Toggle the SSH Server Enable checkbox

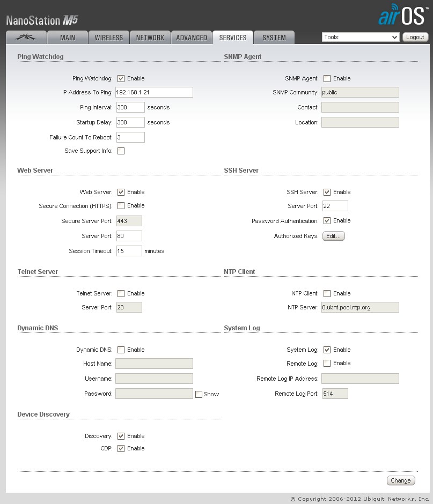(327, 192)
